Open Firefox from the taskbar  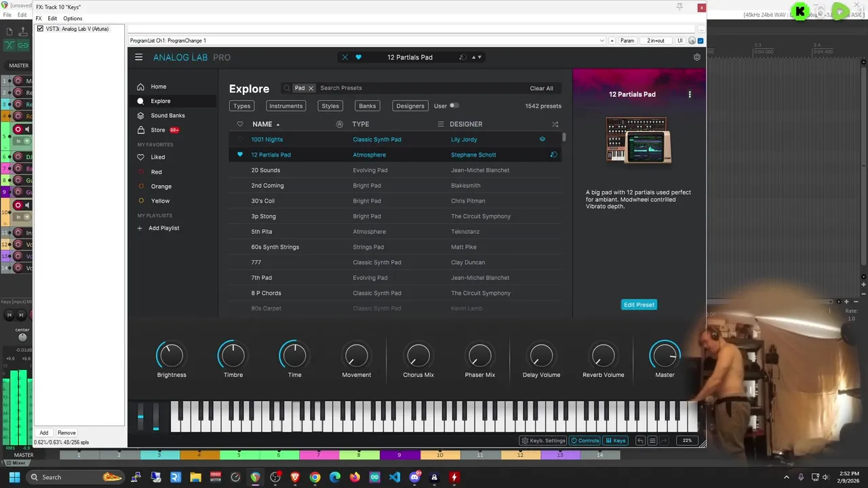pyautogui.click(x=355, y=477)
